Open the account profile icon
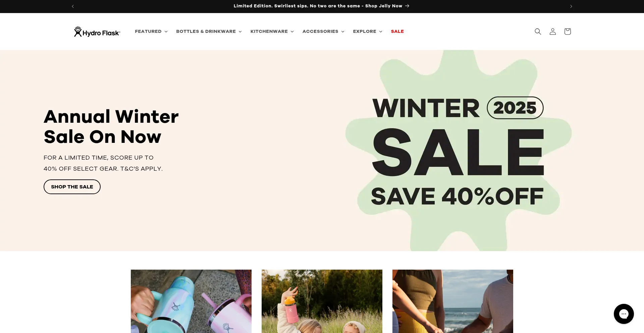 pyautogui.click(x=552, y=32)
